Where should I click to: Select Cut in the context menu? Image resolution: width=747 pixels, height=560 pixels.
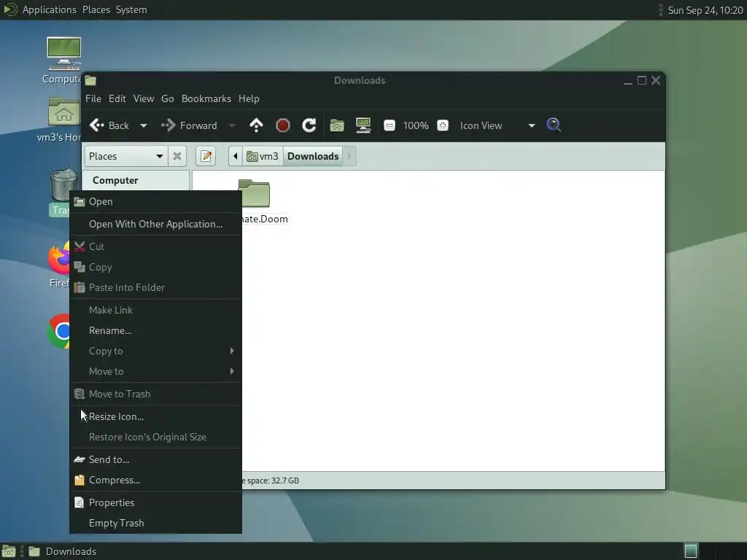click(156, 246)
